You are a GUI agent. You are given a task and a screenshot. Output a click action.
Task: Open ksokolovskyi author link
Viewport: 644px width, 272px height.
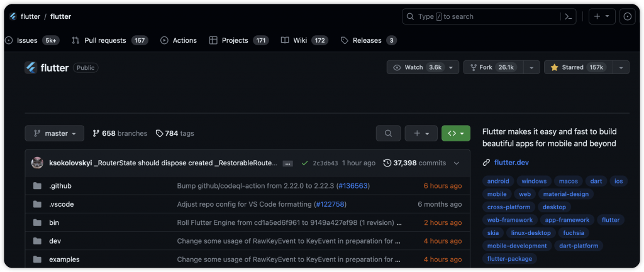coord(70,163)
